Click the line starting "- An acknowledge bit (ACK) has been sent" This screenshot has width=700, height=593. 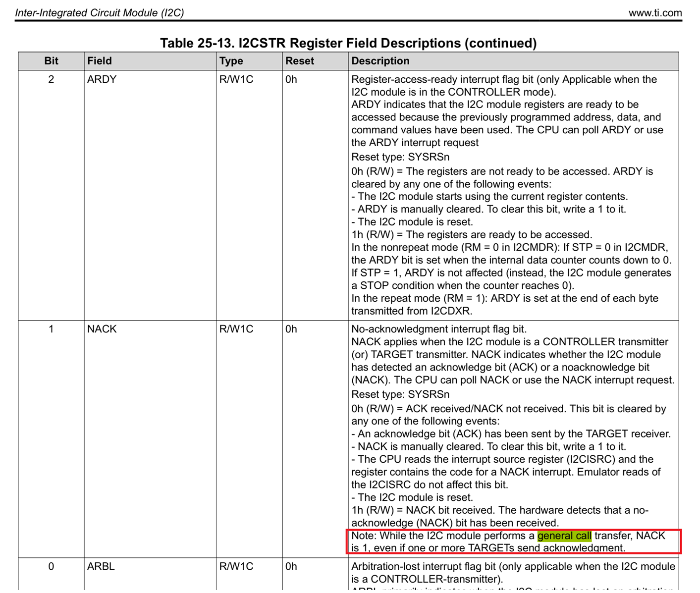(x=511, y=434)
